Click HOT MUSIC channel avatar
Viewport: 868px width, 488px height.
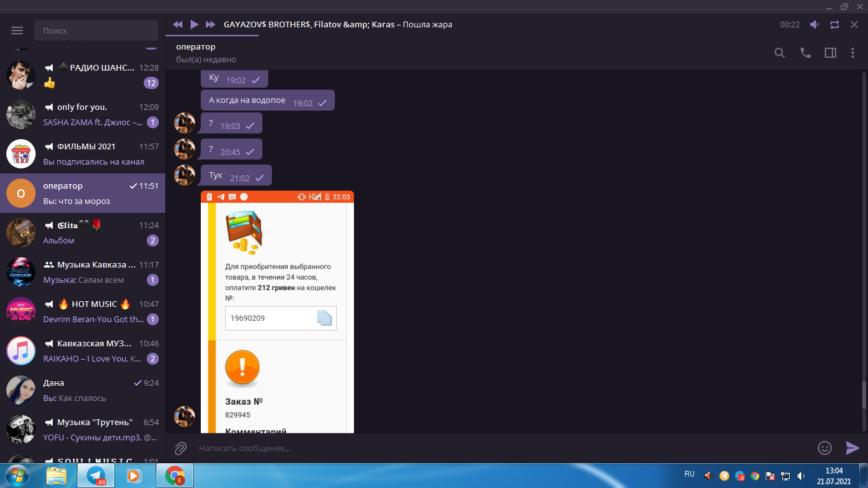21,311
